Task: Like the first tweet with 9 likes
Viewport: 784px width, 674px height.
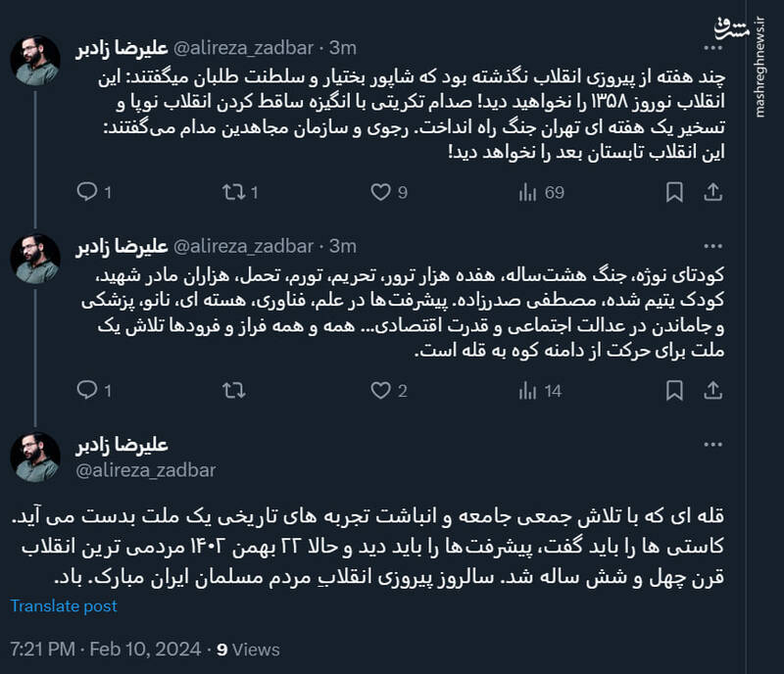Action: coord(381,193)
